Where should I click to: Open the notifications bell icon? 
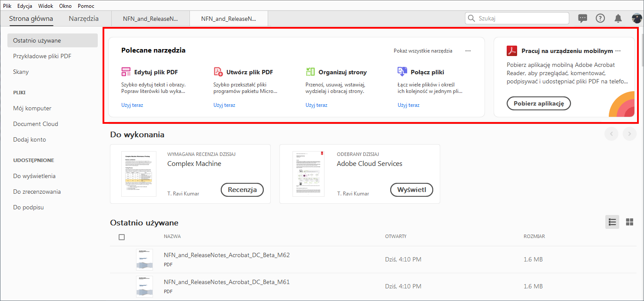(x=618, y=18)
